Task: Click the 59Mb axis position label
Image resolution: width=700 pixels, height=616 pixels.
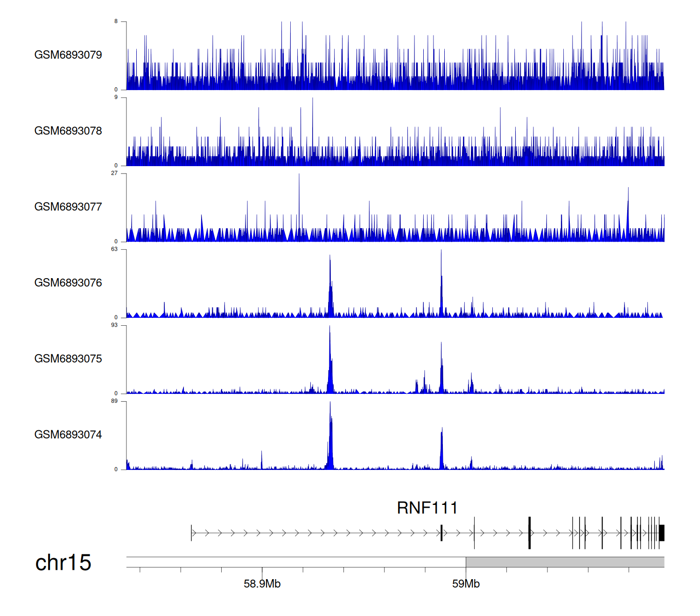Action: point(466,584)
